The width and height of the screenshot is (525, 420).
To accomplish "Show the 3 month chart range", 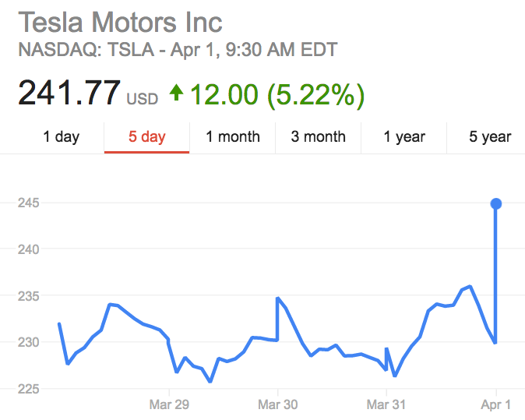I will coord(318,137).
